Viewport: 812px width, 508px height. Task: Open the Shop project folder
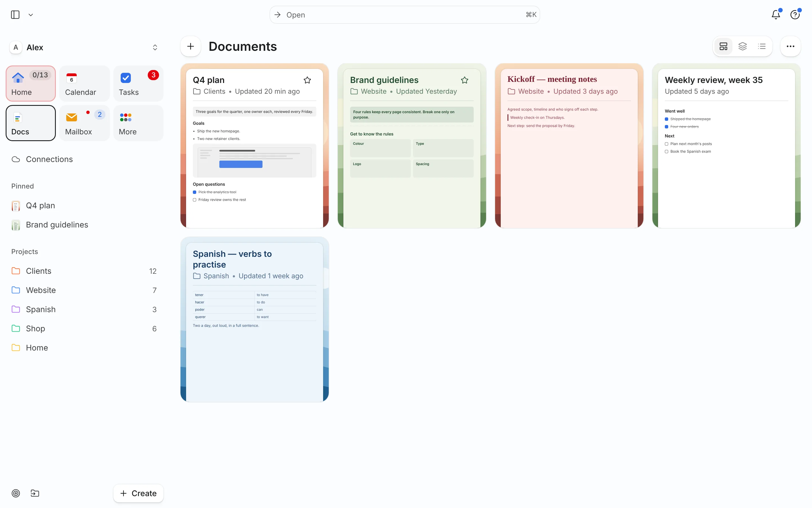tap(84, 329)
